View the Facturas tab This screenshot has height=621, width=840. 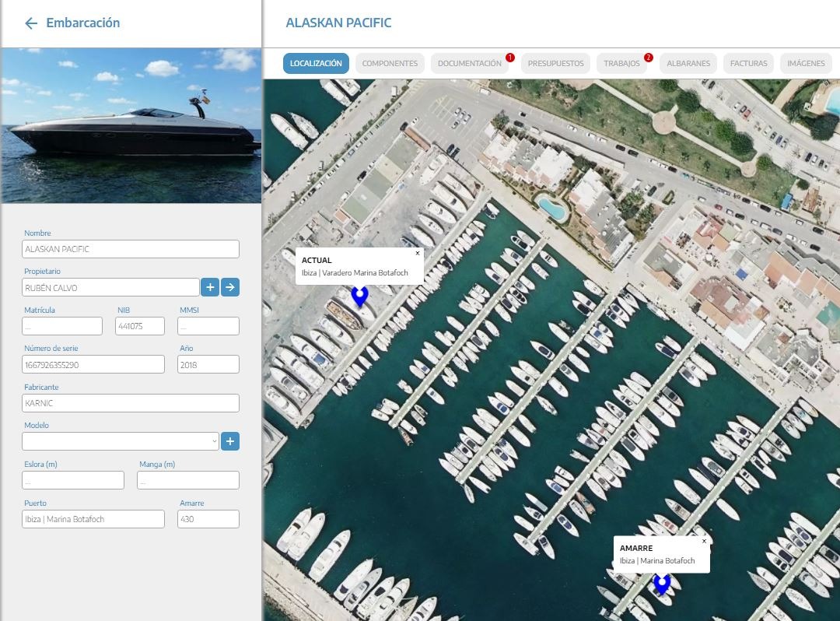coord(748,64)
